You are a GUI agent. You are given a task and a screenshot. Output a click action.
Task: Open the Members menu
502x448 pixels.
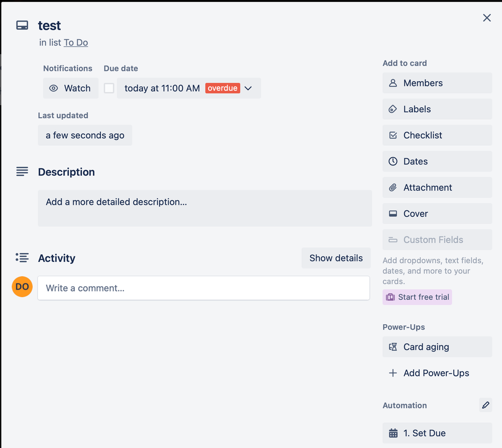pos(437,83)
